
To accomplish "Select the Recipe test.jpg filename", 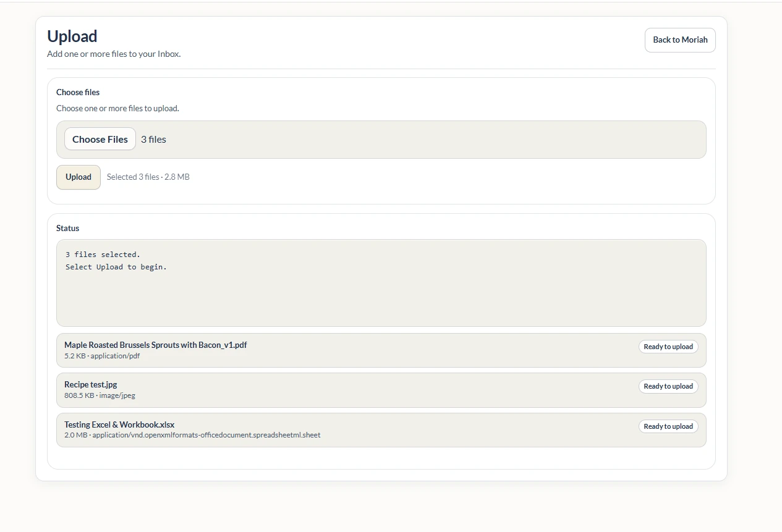I will pos(91,384).
